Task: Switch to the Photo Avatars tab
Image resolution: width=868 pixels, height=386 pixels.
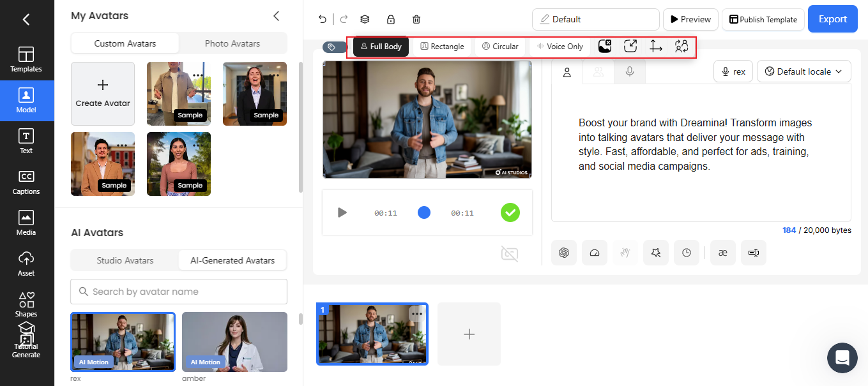Action: coord(232,43)
